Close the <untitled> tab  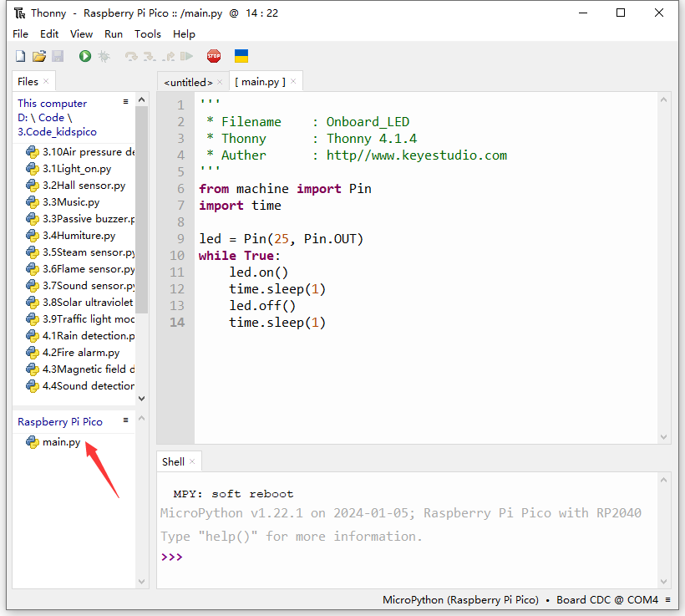click(220, 82)
